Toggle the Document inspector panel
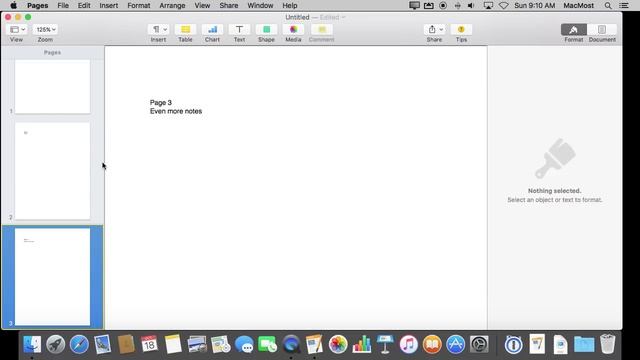640x360 pixels. point(602,29)
